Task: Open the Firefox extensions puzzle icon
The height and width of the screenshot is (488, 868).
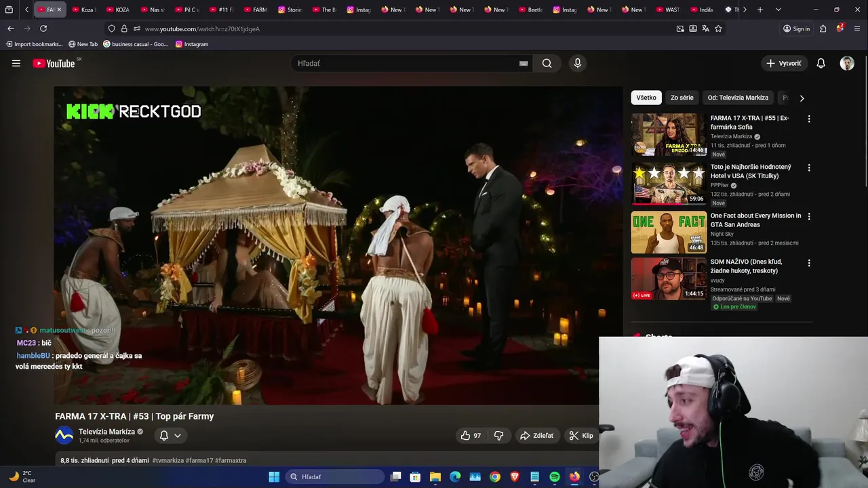Action: click(x=823, y=28)
